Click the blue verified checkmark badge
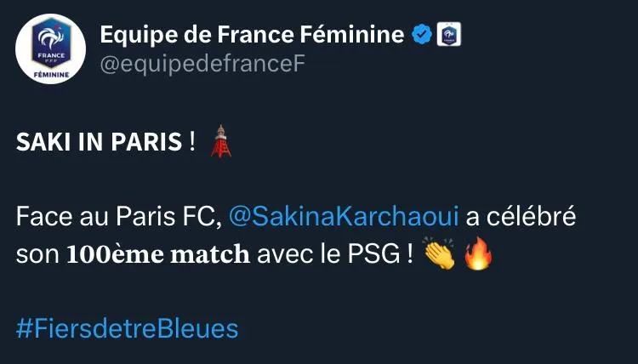 [x=422, y=36]
